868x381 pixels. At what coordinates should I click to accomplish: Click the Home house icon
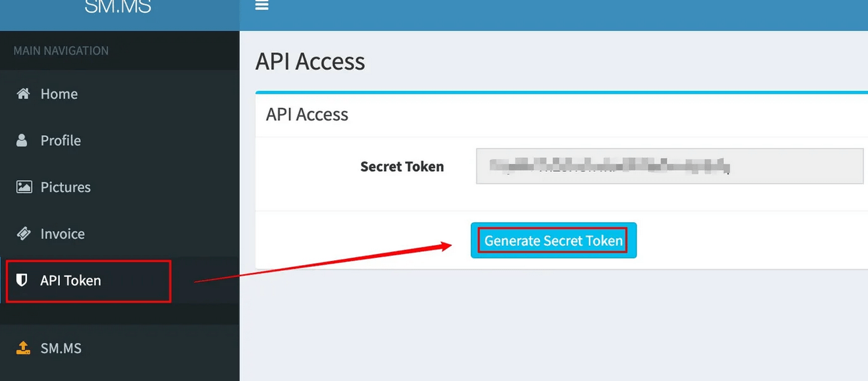23,94
